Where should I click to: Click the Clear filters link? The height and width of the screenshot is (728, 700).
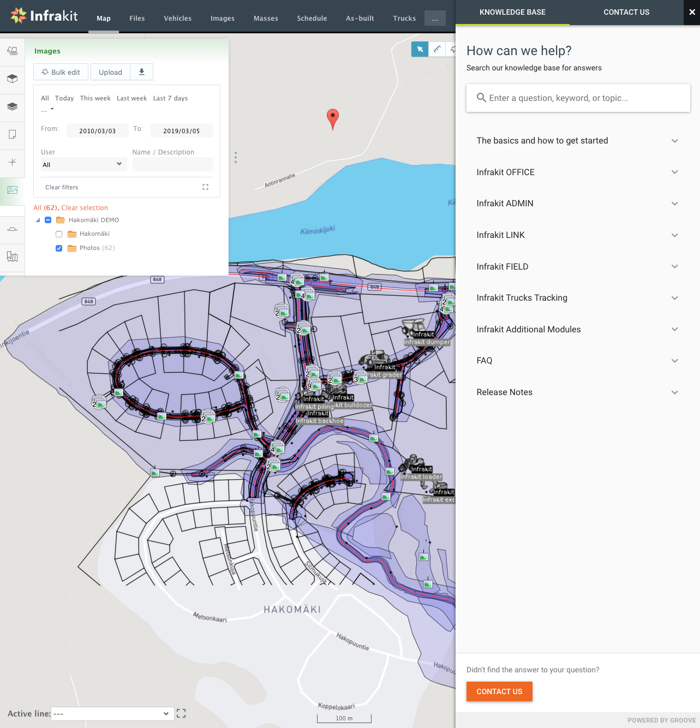point(62,187)
